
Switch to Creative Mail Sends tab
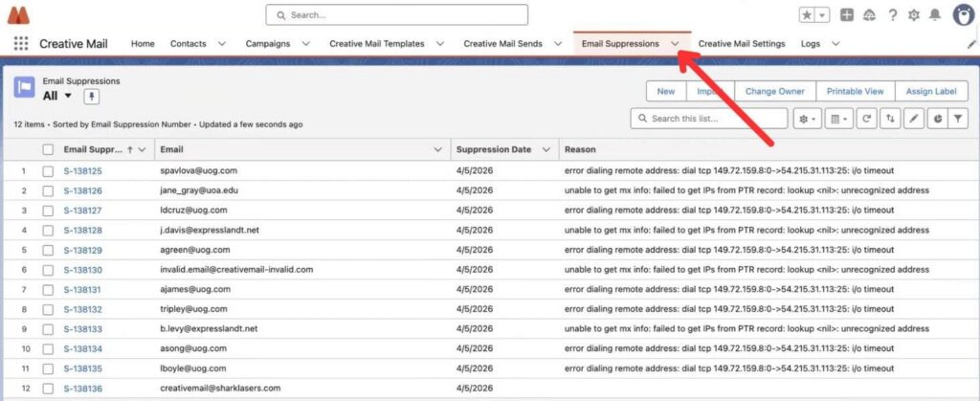[503, 44]
